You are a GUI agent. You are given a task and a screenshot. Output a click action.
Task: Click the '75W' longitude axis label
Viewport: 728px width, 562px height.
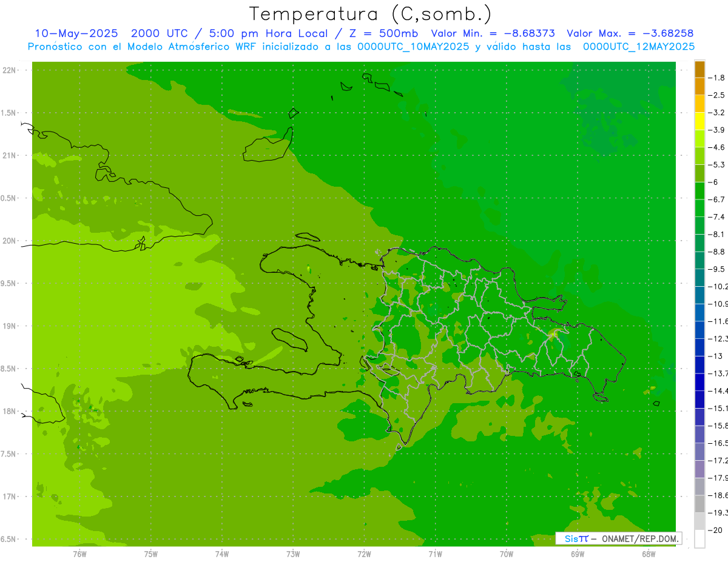click(x=151, y=554)
